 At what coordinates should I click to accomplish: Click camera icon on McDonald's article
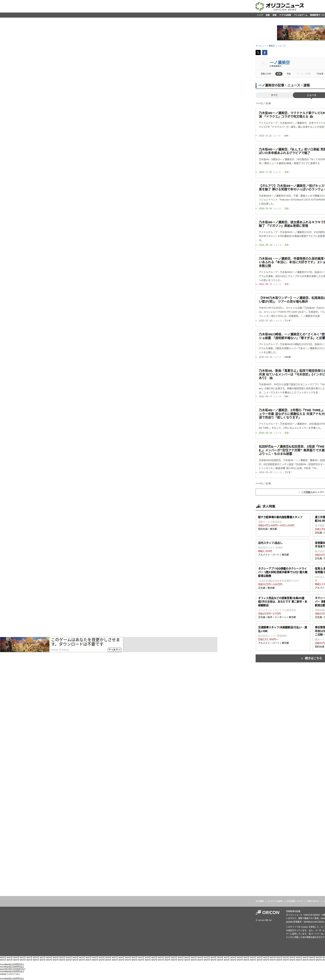pos(311,117)
